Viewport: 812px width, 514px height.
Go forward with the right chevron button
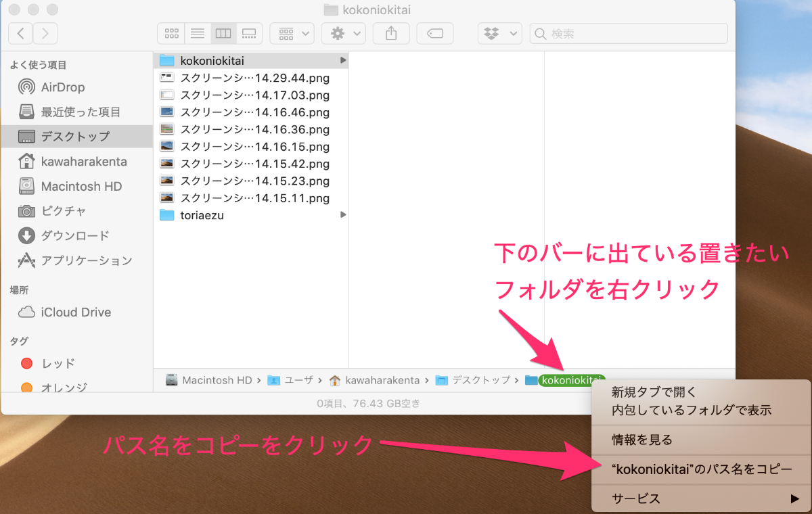[45, 33]
